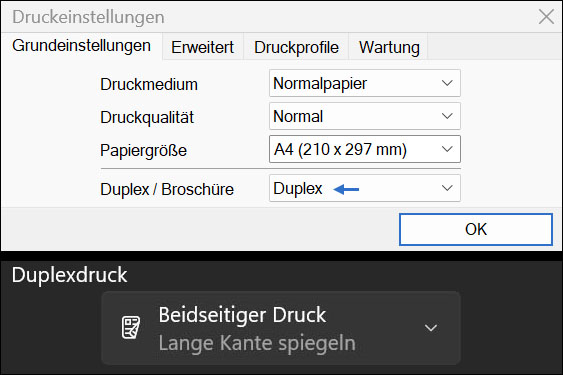Click the Papiergröße label
The height and width of the screenshot is (375, 563).
pos(143,150)
